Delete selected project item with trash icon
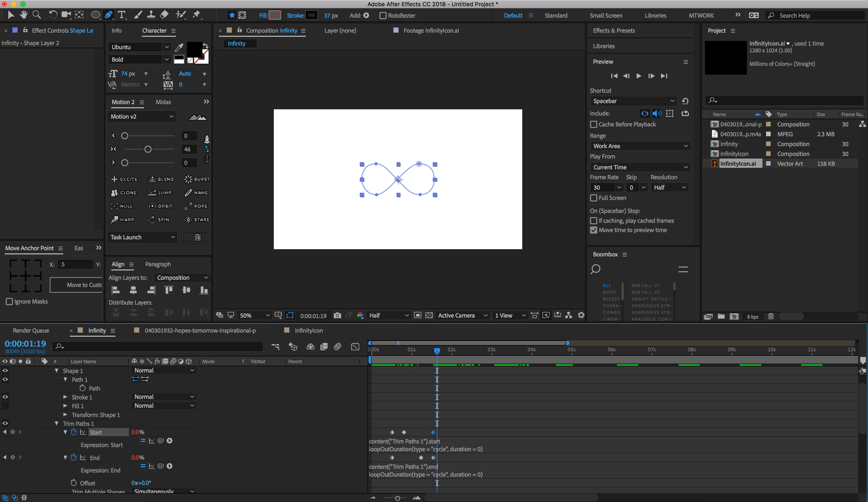 771,316
